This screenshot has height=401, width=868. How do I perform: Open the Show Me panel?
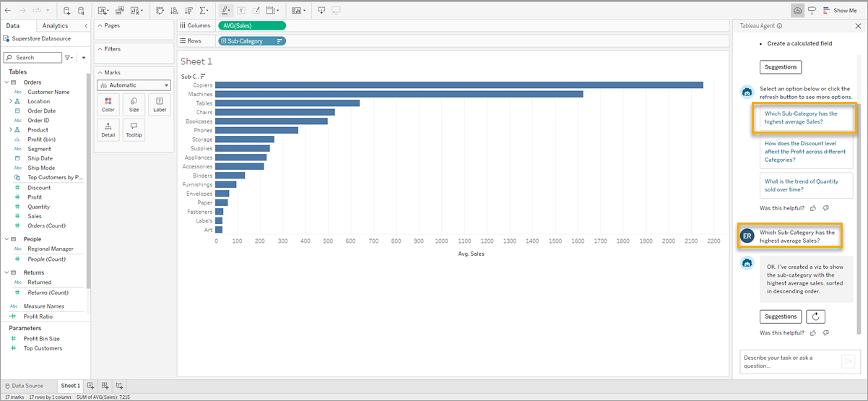840,11
